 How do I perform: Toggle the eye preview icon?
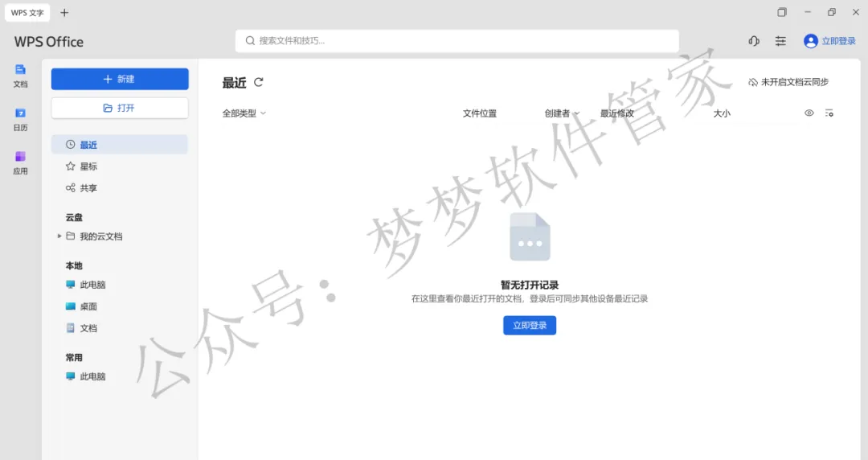(x=809, y=113)
